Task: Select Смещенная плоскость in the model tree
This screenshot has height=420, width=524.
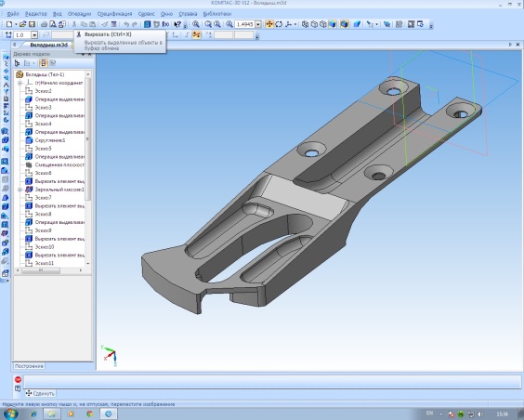Action: coord(59,164)
